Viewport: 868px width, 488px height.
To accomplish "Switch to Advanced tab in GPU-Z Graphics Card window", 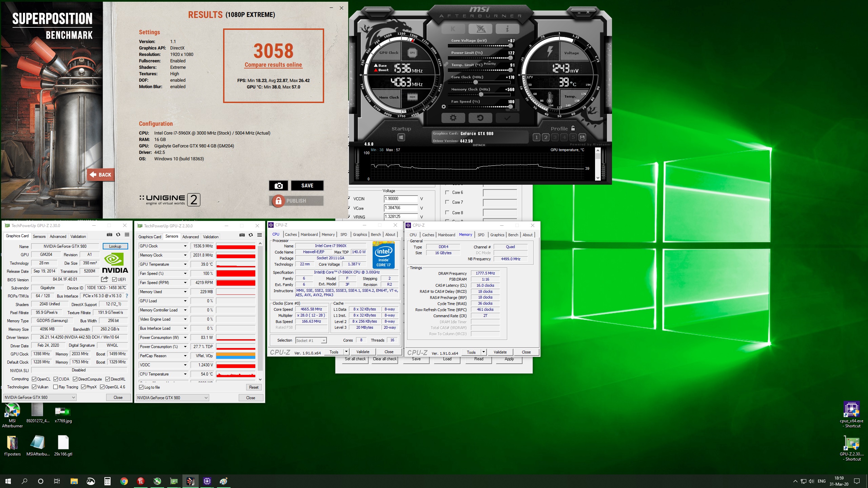I will (x=58, y=237).
